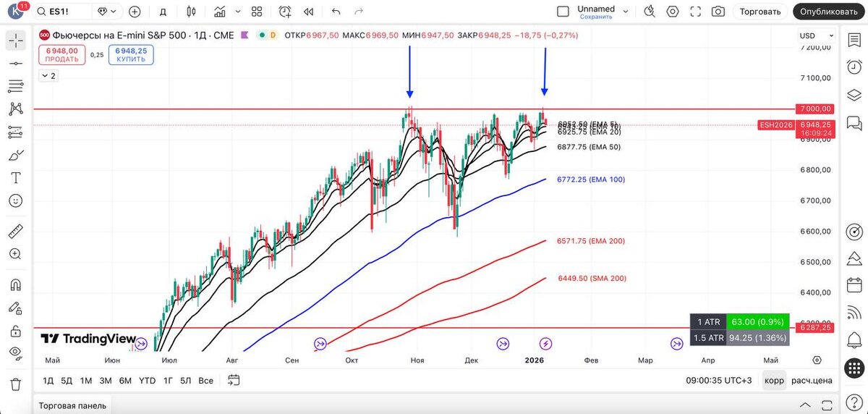Toggle hide all drawings eye icon

[x=15, y=354]
